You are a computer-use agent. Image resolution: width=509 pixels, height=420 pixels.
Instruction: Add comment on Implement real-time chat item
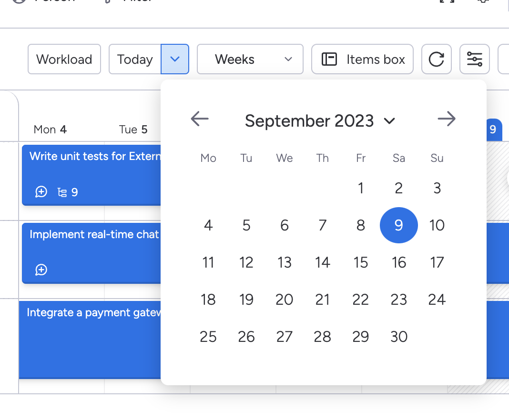click(x=41, y=270)
